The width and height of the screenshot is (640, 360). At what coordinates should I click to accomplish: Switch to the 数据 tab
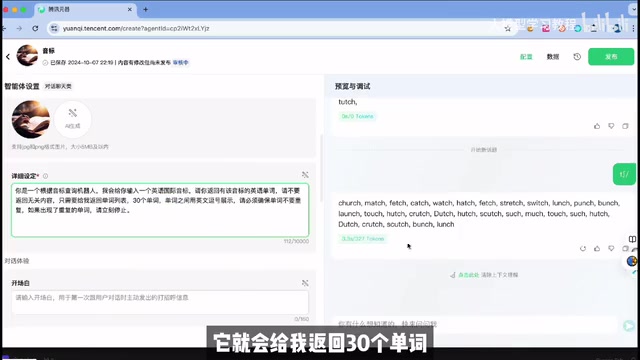(x=553, y=57)
